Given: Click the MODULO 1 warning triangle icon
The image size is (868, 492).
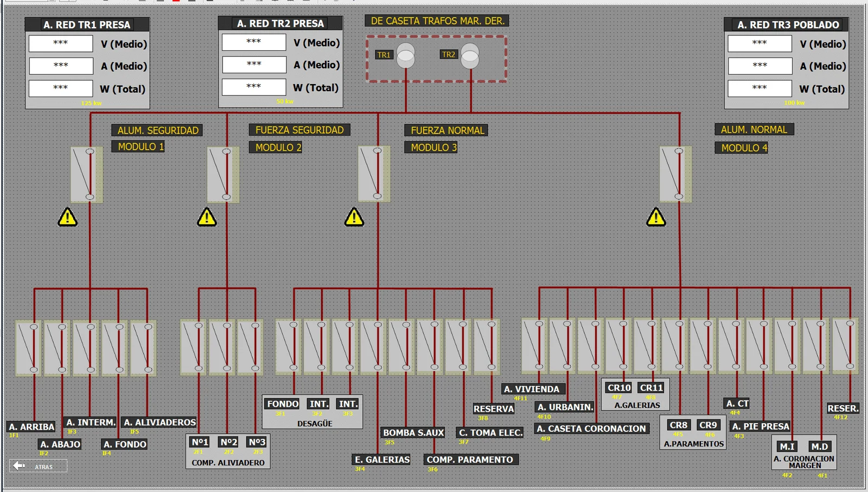Looking at the screenshot, I should (x=68, y=217).
